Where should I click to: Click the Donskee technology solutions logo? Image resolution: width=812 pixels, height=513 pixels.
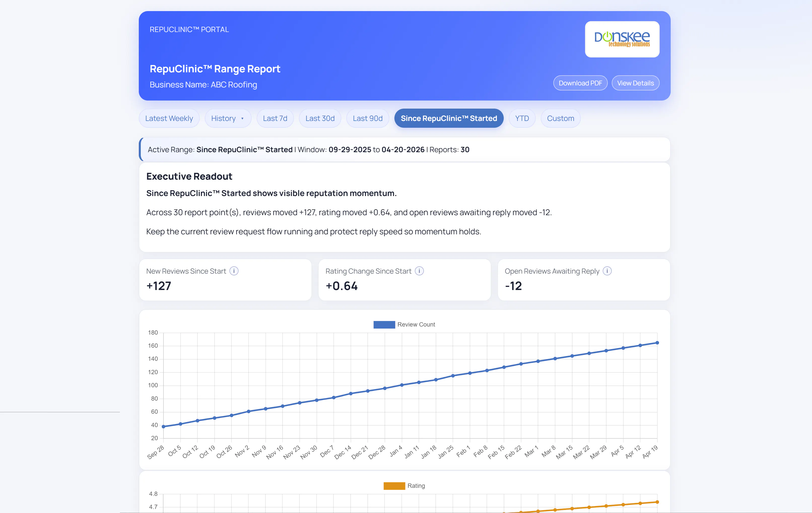pyautogui.click(x=622, y=39)
